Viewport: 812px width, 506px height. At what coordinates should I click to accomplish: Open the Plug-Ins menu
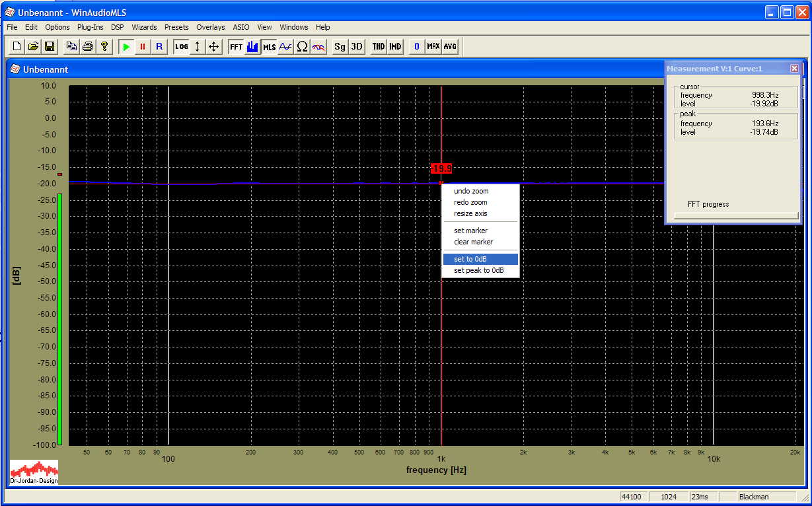(90, 27)
